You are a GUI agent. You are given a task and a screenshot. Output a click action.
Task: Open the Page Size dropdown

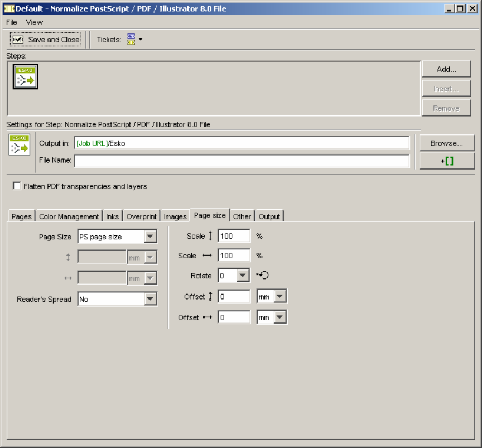[x=150, y=237]
